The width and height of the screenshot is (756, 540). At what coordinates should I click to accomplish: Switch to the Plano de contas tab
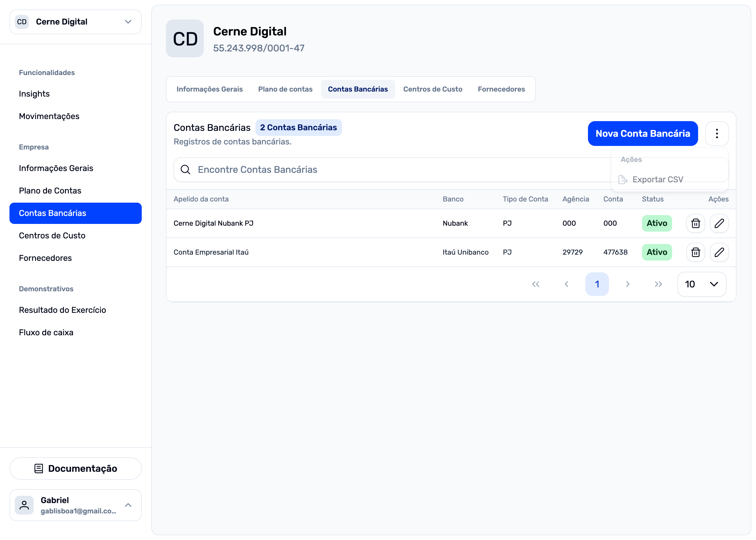285,89
